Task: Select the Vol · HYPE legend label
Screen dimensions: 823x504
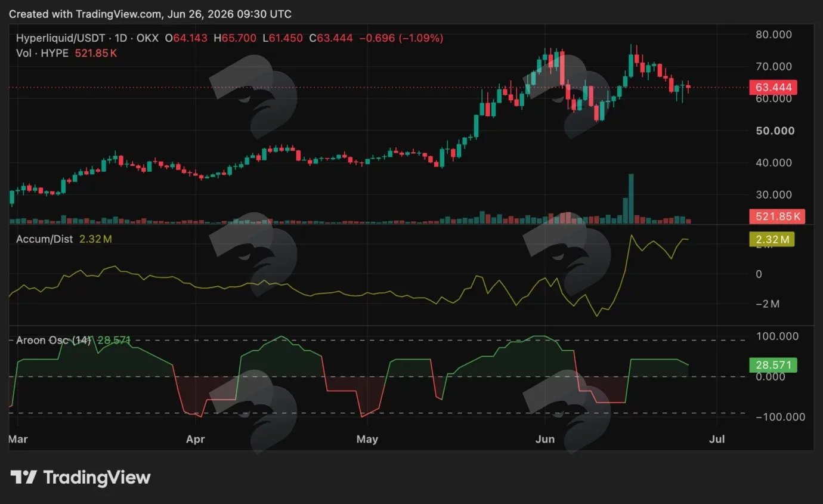Action: pos(43,53)
